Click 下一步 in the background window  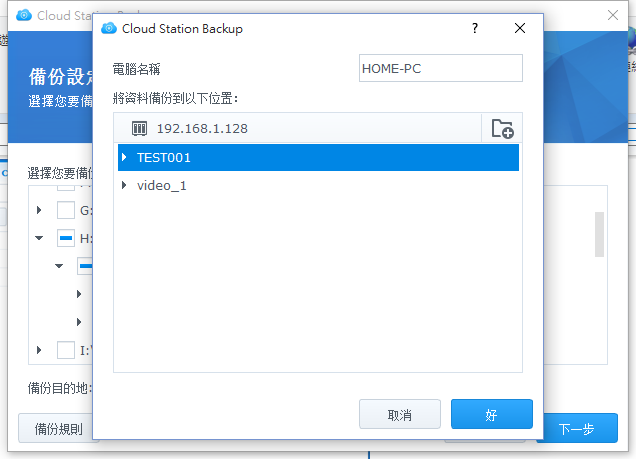click(580, 428)
